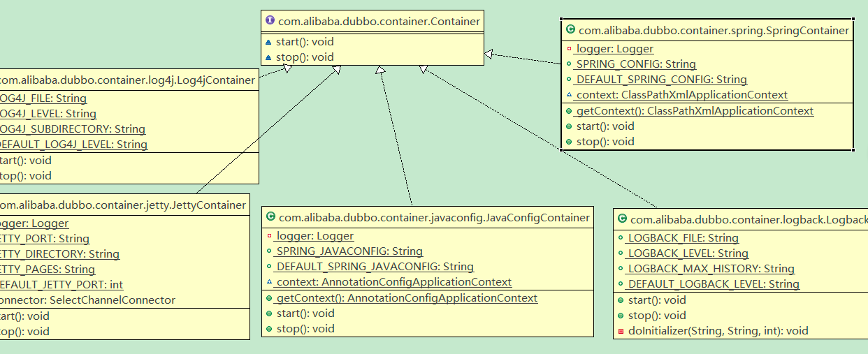Select stop(): void in LogbackContainer
This screenshot has height=354, width=868.
(656, 316)
